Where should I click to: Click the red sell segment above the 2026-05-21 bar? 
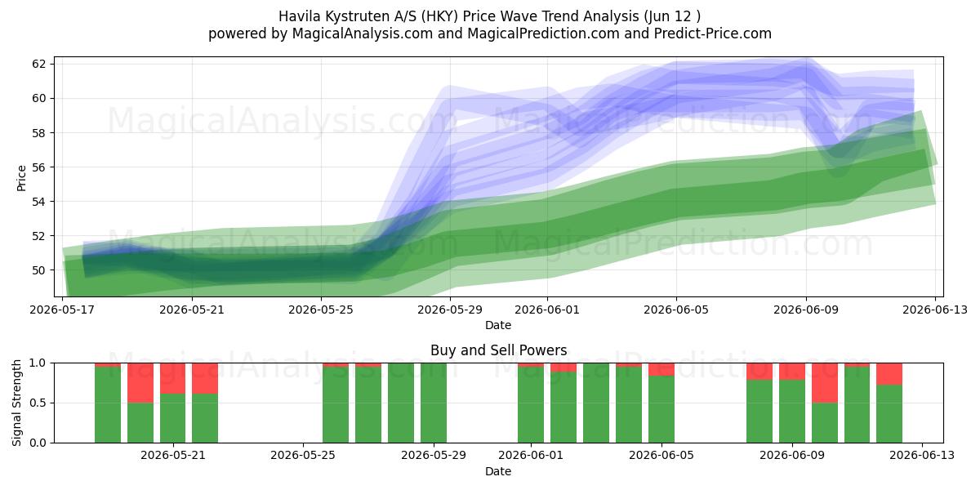(x=172, y=378)
